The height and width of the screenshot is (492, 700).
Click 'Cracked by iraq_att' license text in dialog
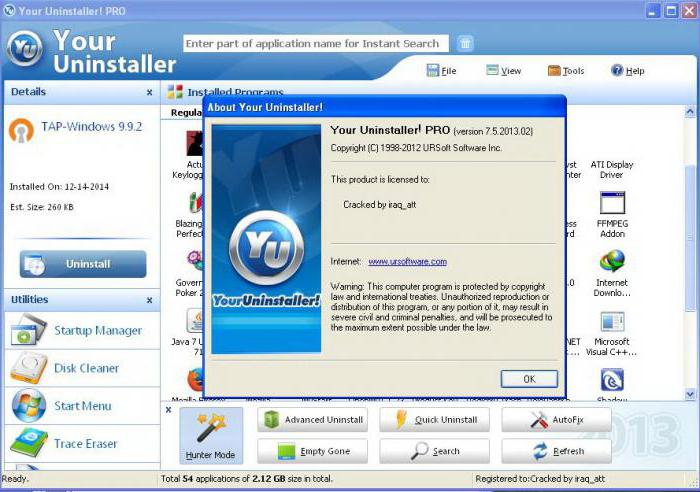pyautogui.click(x=379, y=204)
